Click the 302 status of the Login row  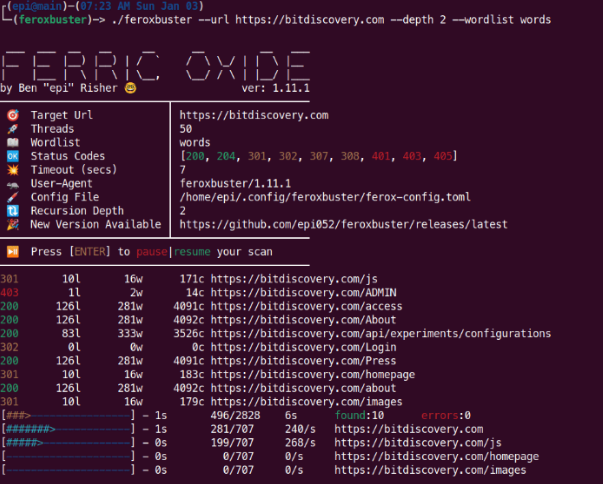pos(9,347)
